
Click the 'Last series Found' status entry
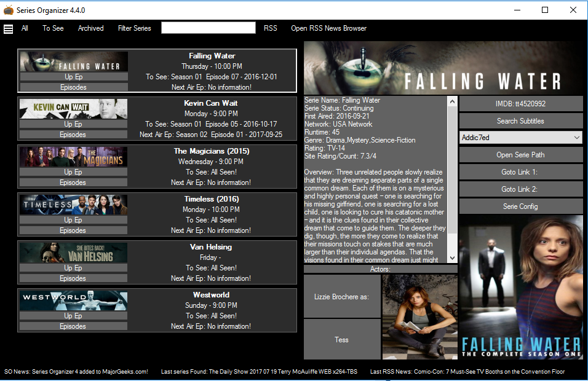259,372
